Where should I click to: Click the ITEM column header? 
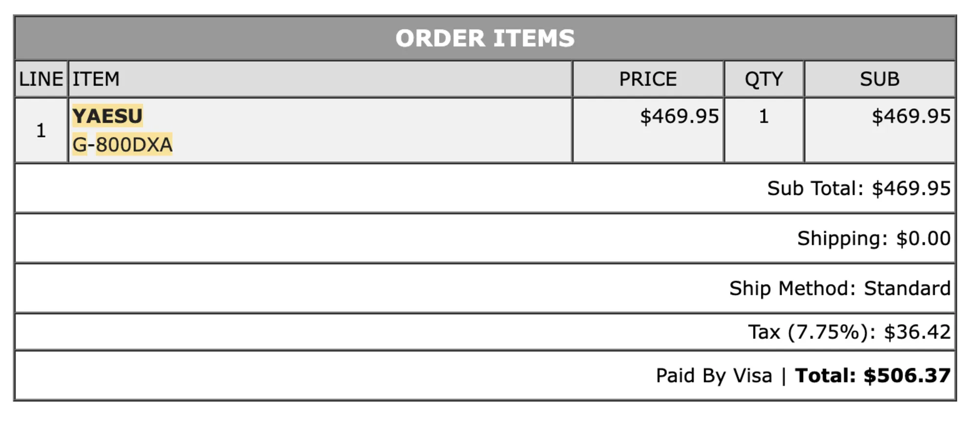coord(96,79)
